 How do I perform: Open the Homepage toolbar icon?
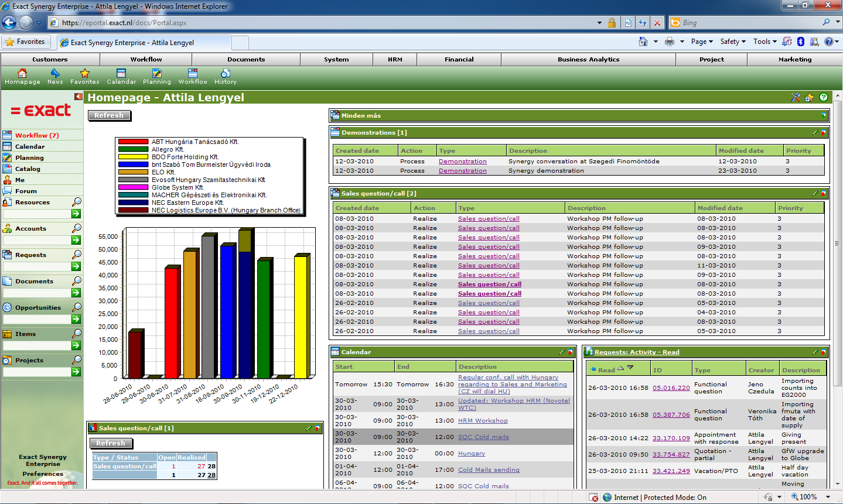22,76
